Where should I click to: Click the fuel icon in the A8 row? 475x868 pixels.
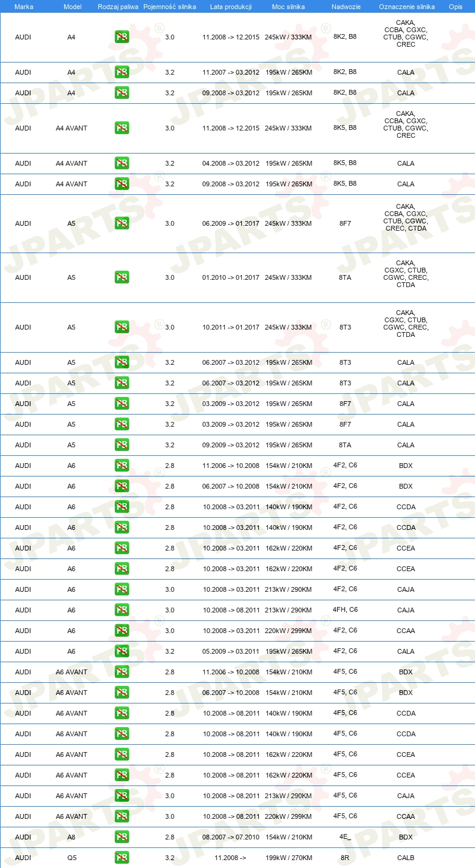[121, 837]
